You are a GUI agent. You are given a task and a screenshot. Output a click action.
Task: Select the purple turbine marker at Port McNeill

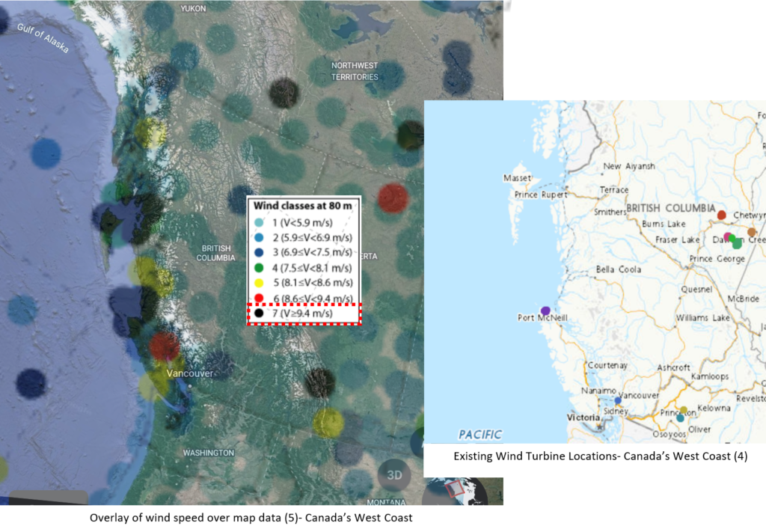click(x=545, y=310)
